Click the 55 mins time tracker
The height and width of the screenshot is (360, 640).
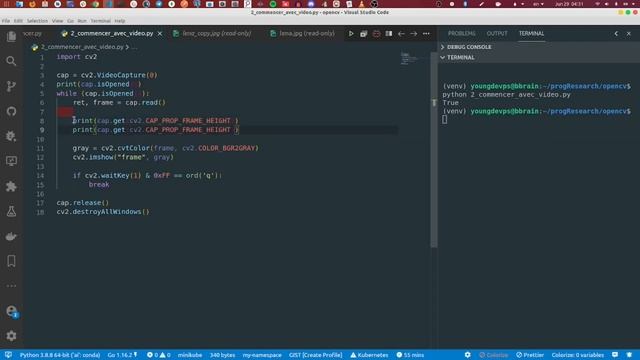[410, 355]
